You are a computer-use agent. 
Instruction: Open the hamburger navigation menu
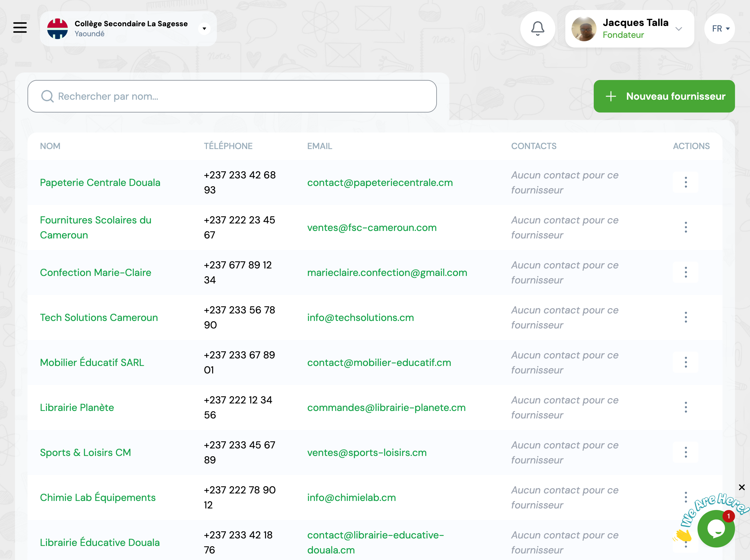[x=20, y=27]
